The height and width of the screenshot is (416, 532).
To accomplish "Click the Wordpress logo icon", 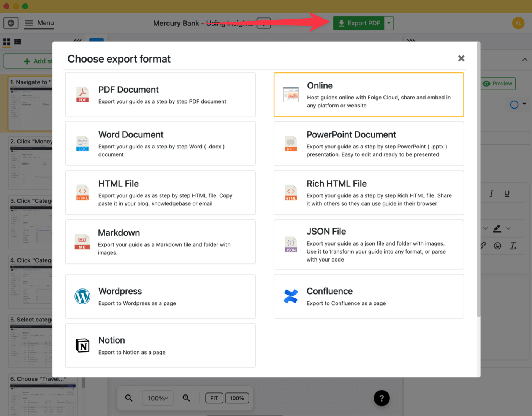I will pos(82,296).
